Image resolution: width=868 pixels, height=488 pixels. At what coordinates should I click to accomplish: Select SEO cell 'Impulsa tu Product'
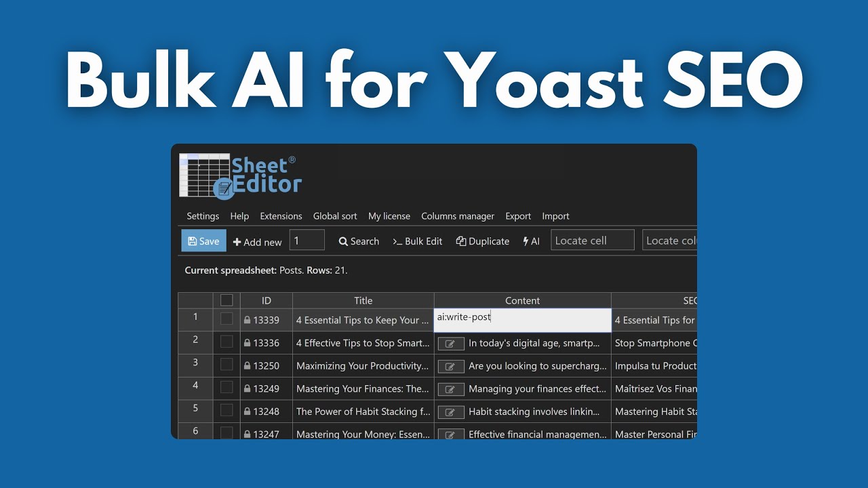[654, 366]
